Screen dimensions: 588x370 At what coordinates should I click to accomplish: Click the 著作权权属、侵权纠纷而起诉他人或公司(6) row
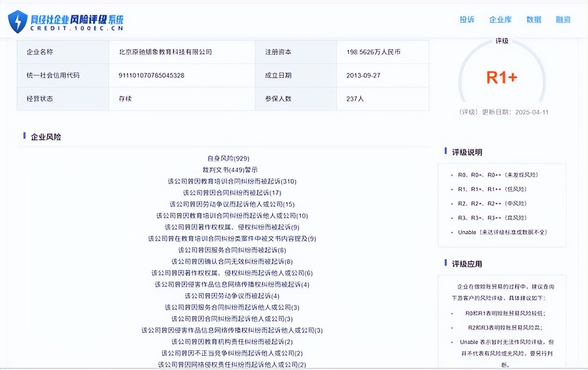[232, 273]
